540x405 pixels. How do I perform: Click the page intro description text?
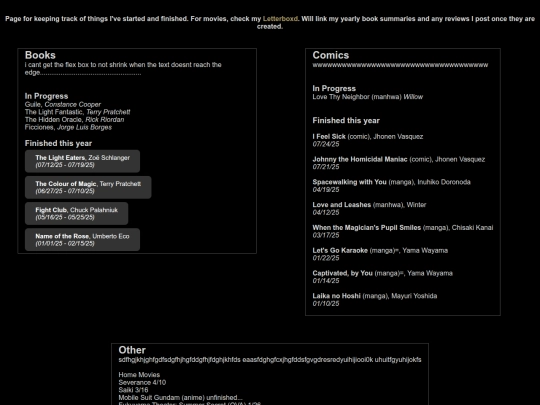270,22
